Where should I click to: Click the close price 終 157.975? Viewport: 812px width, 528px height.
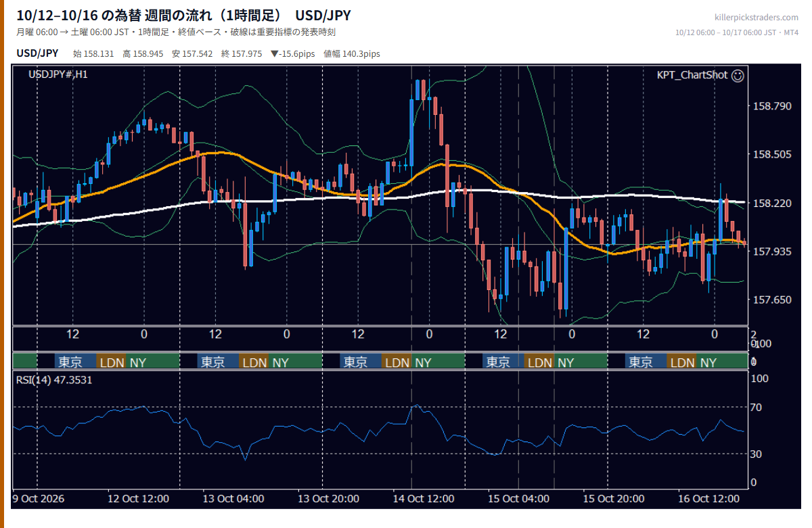point(242,54)
